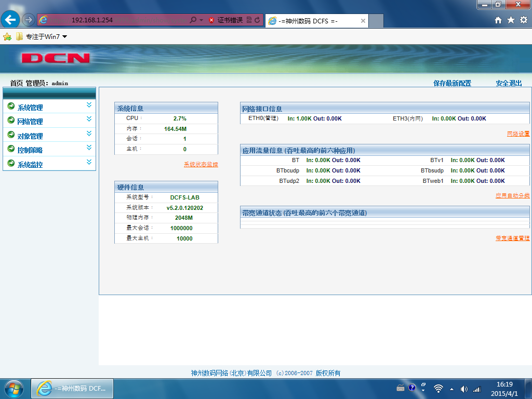The width and height of the screenshot is (532, 399).
Task: Close the 神州数码 DCFS tab
Action: [363, 21]
